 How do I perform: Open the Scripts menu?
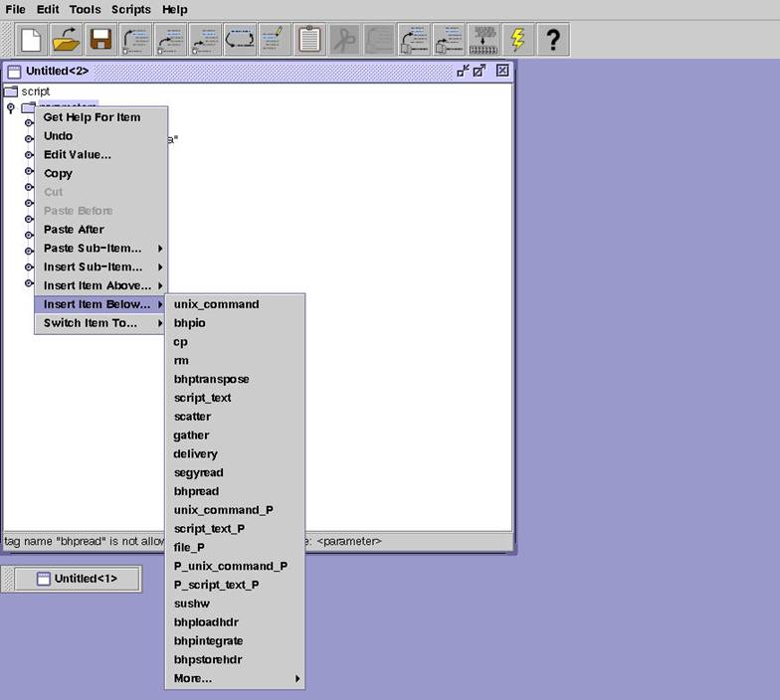pos(131,10)
